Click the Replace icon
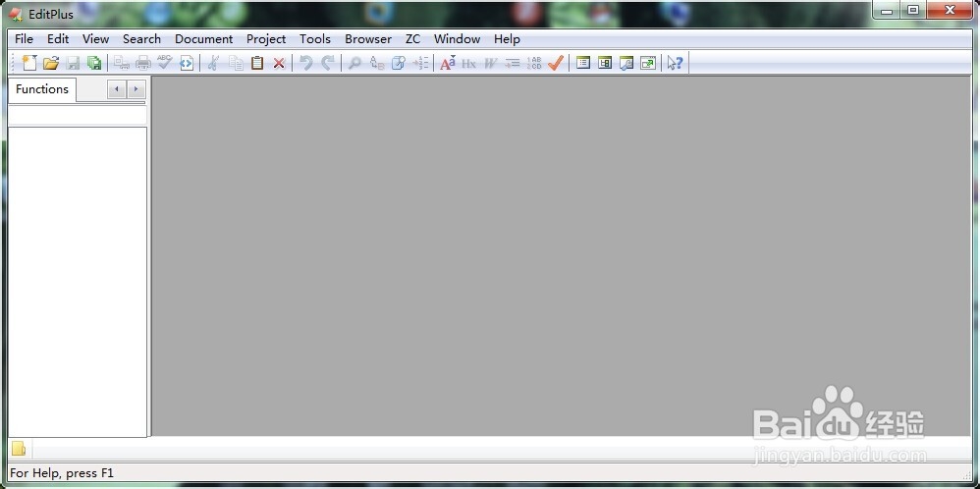 (x=376, y=63)
